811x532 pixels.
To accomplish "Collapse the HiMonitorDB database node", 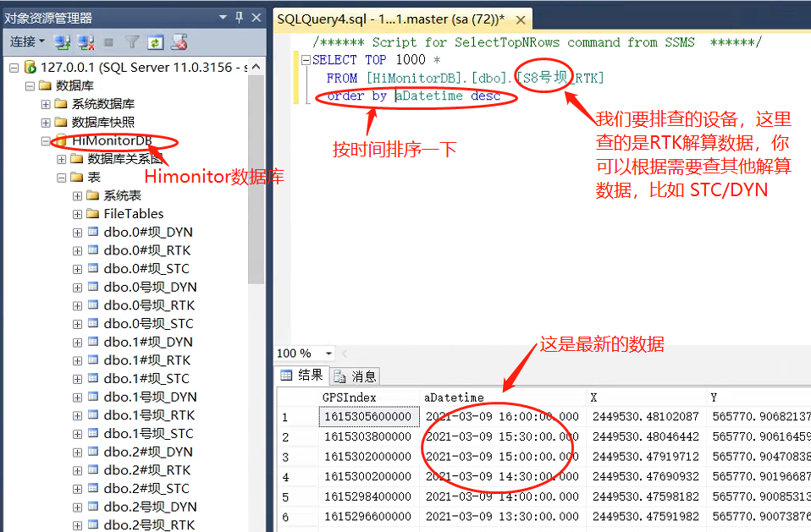I will tap(46, 140).
